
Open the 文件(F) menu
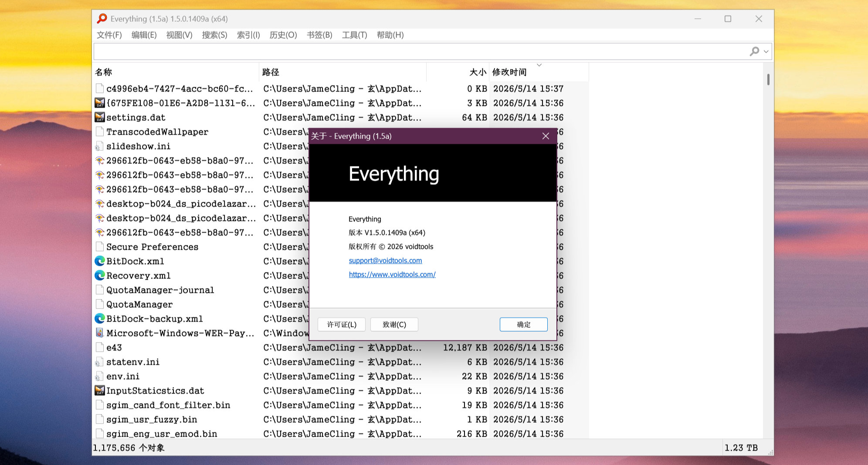(x=109, y=35)
